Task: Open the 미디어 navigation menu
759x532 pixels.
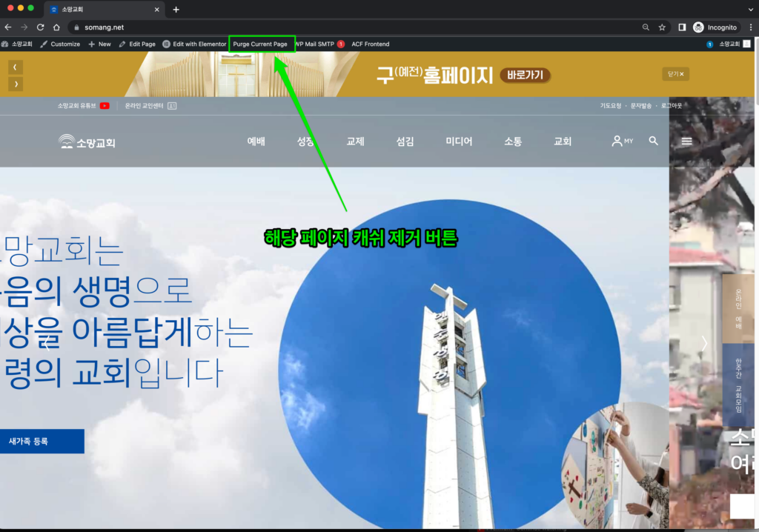Action: [x=459, y=142]
